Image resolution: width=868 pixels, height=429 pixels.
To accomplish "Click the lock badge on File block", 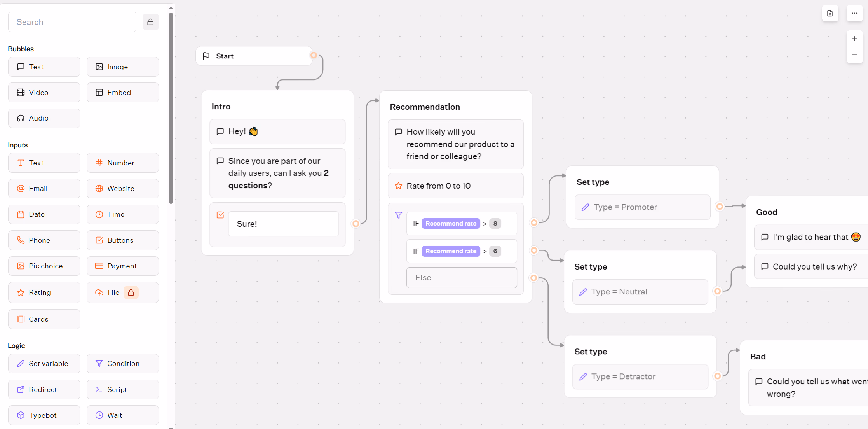I will click(131, 292).
